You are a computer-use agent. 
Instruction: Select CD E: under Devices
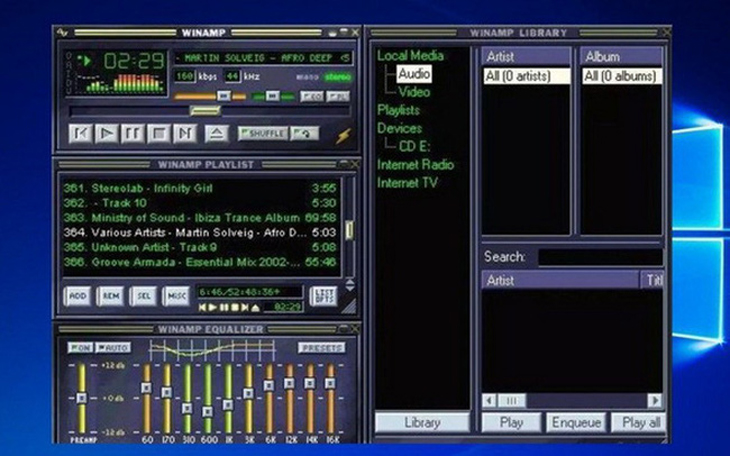tap(414, 146)
